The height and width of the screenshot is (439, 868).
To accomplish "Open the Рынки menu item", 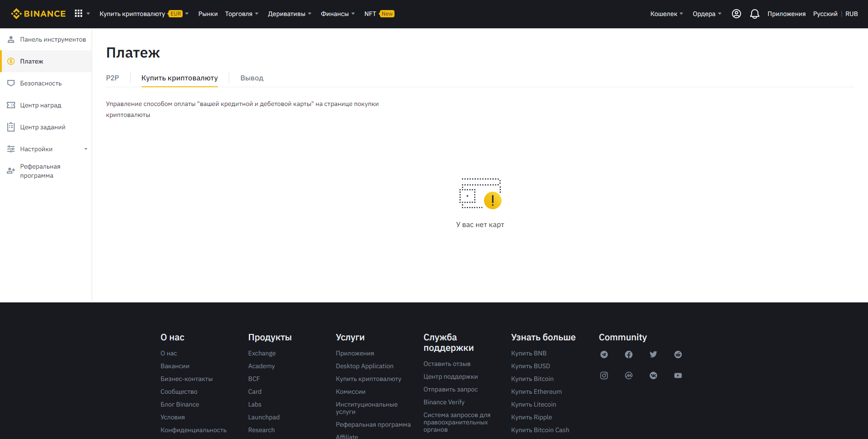I will [x=208, y=14].
